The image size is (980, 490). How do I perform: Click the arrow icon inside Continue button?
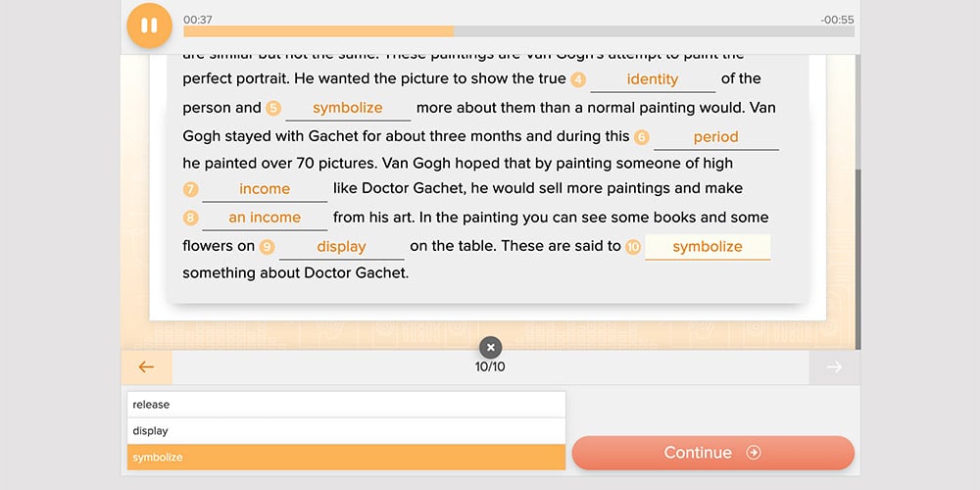tap(754, 453)
